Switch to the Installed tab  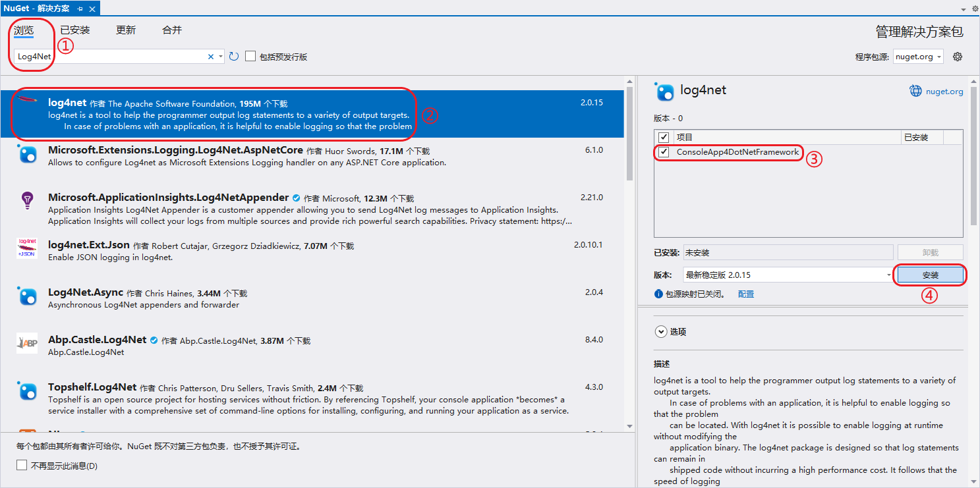click(x=75, y=30)
